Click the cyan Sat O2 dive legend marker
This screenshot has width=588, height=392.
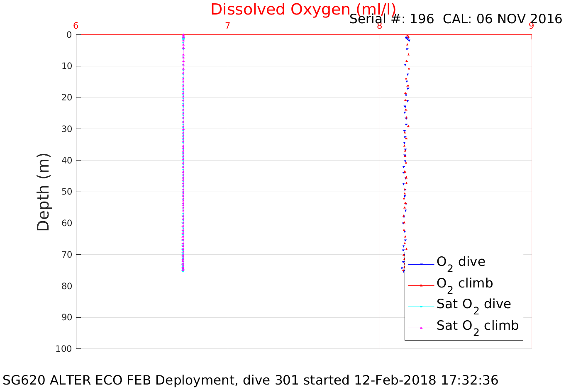pyautogui.click(x=421, y=307)
